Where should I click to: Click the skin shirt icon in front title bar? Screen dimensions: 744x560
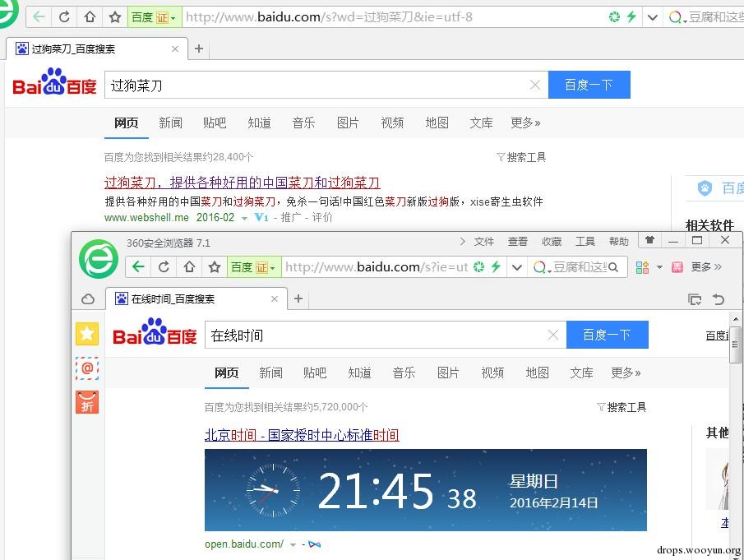pos(649,240)
